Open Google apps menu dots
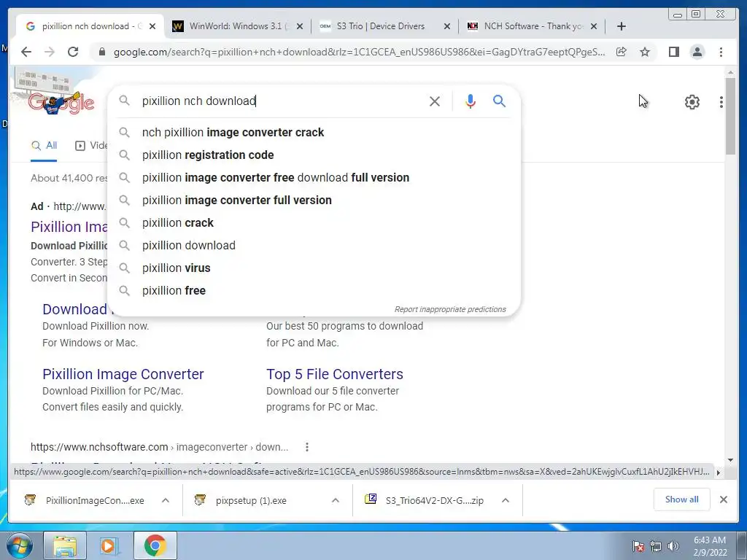Viewport: 747px width, 560px height. point(721,102)
